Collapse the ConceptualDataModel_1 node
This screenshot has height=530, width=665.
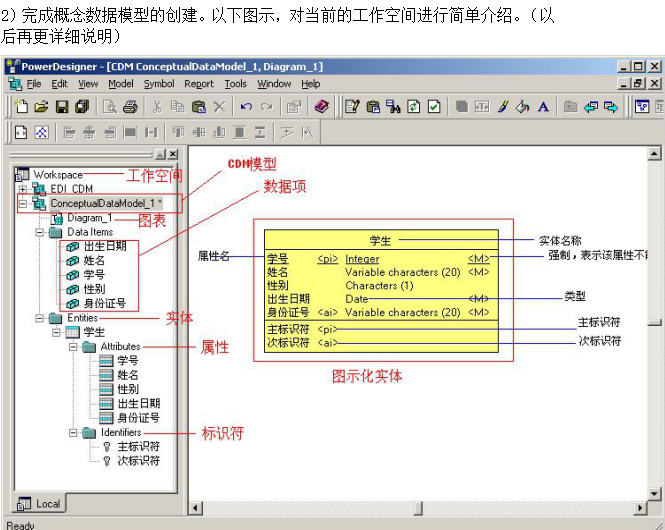click(23, 203)
